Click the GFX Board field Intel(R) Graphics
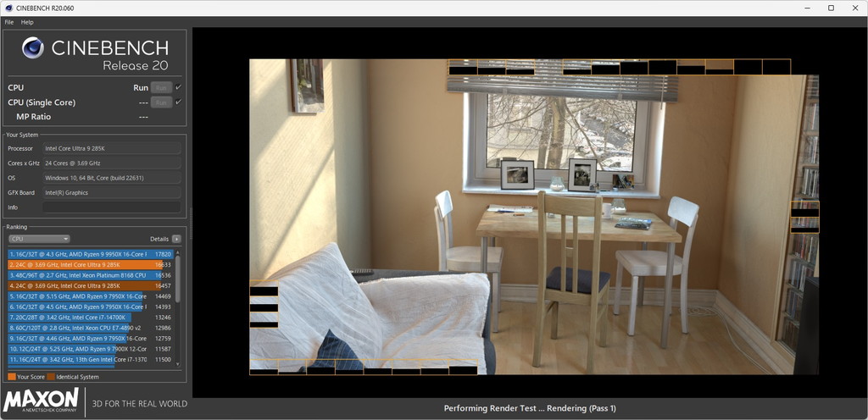This screenshot has height=420, width=868. coord(111,192)
